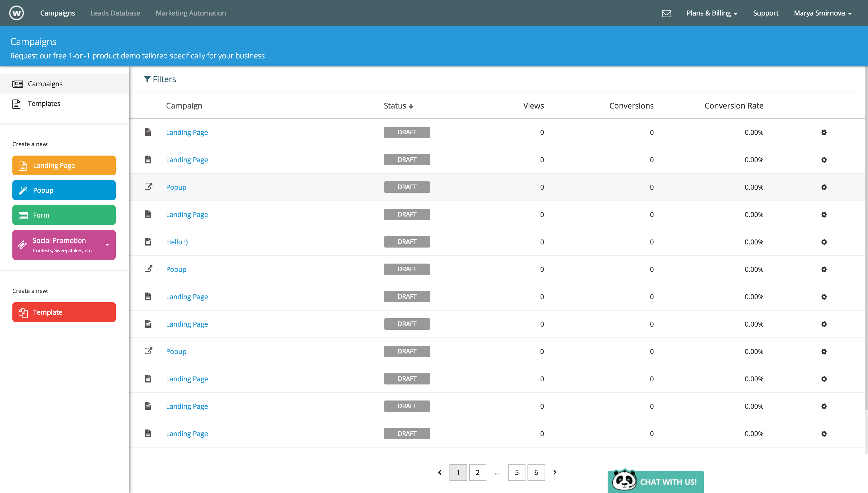
Task: Go to page 5
Action: (x=517, y=472)
